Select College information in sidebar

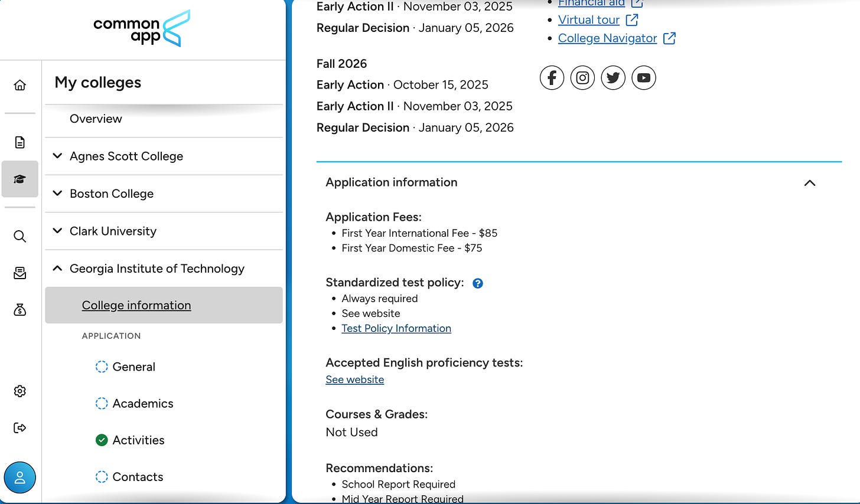tap(164, 305)
